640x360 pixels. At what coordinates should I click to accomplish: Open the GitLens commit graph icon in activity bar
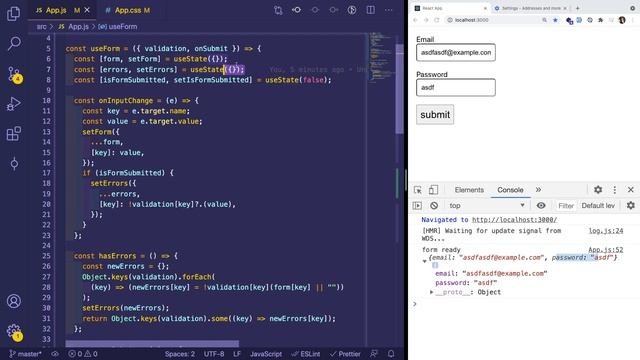pyautogui.click(x=14, y=164)
